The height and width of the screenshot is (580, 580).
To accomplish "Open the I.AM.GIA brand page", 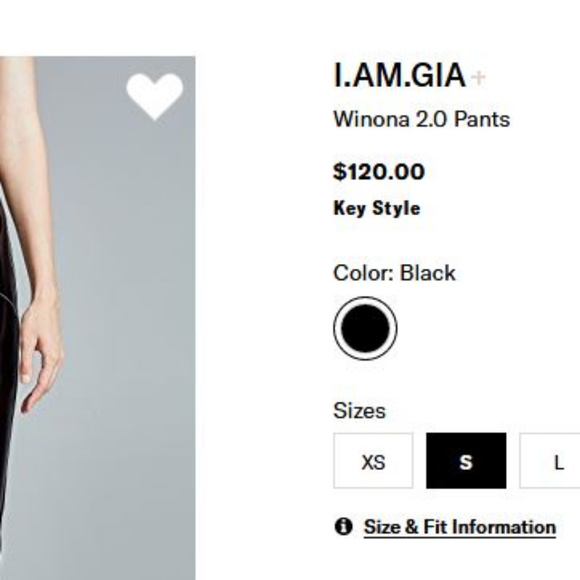I will [x=399, y=75].
